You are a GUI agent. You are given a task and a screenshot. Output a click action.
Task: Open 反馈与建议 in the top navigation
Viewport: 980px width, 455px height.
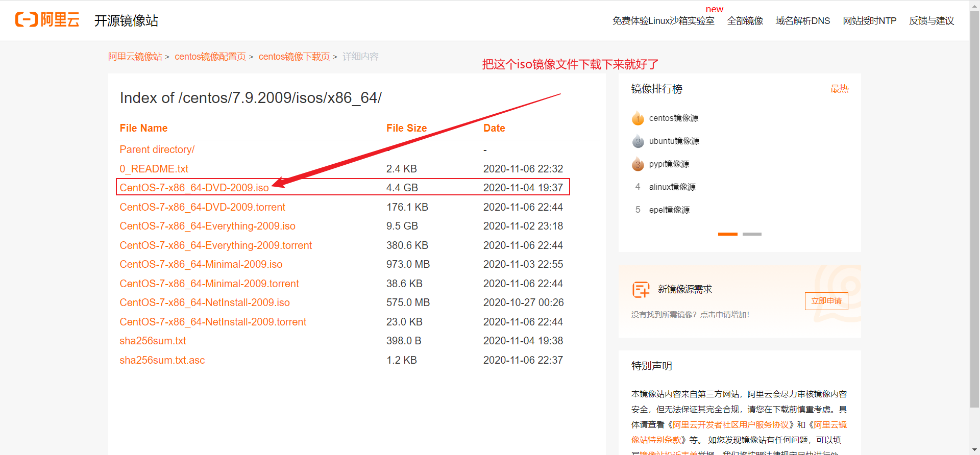pos(931,21)
